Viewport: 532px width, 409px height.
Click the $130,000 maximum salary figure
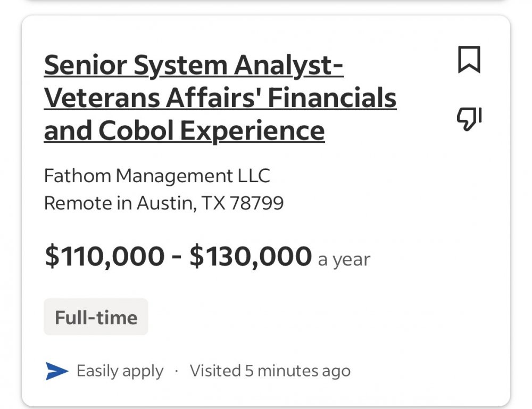(250, 256)
